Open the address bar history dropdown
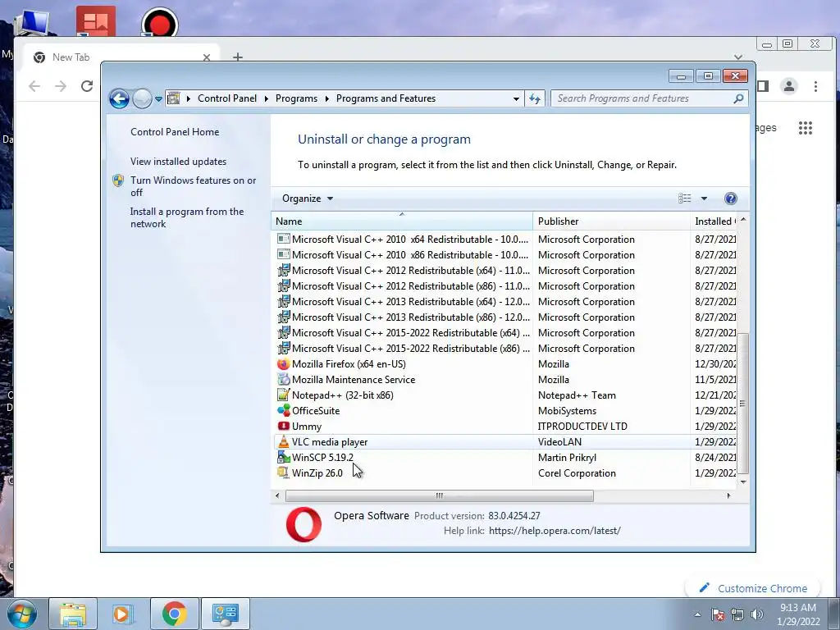Screen dimensions: 840x630 click(x=516, y=98)
